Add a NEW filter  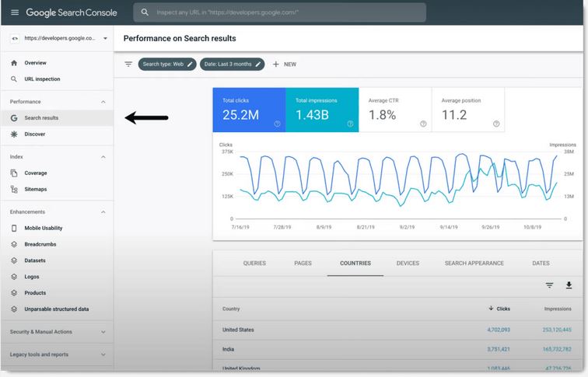285,65
